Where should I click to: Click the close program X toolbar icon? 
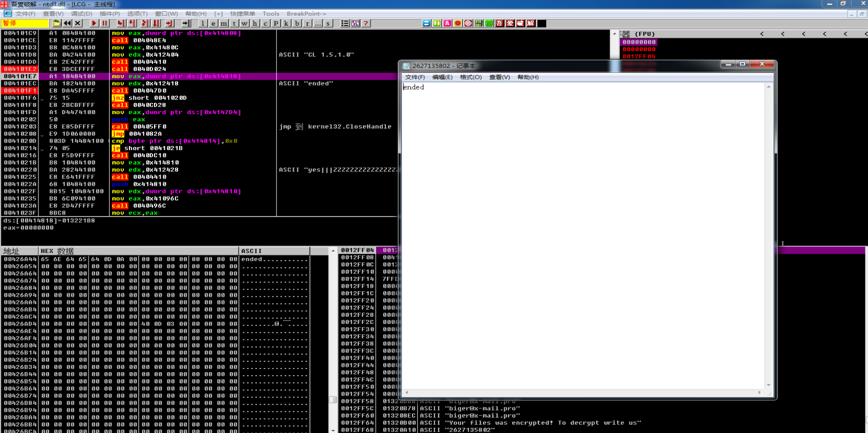click(x=78, y=23)
